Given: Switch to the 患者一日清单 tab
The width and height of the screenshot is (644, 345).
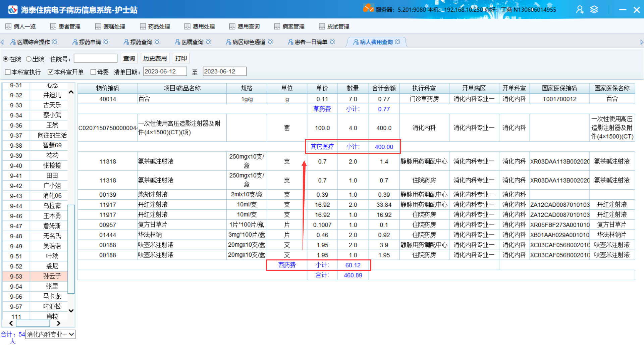Looking at the screenshot, I should tap(311, 42).
